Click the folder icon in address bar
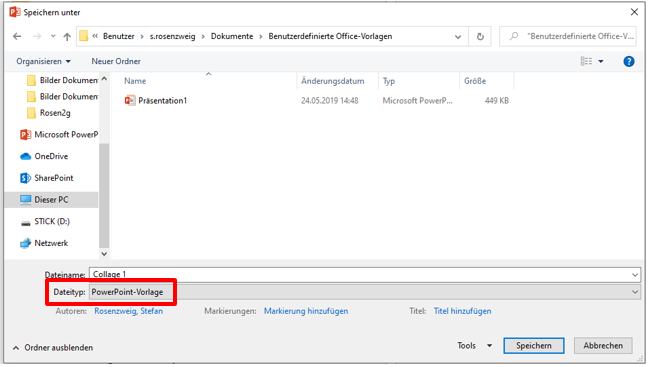Screen dimensions: 648x367 [x=83, y=36]
